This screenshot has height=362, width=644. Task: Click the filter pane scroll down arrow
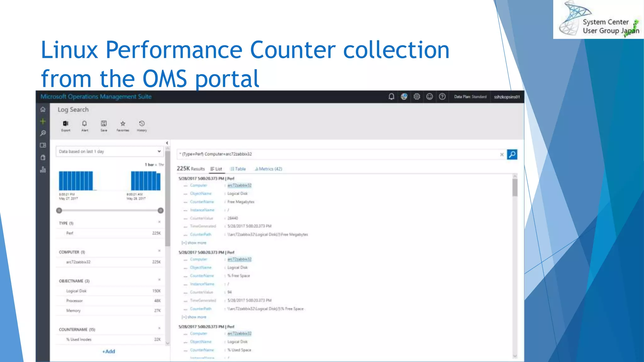168,343
